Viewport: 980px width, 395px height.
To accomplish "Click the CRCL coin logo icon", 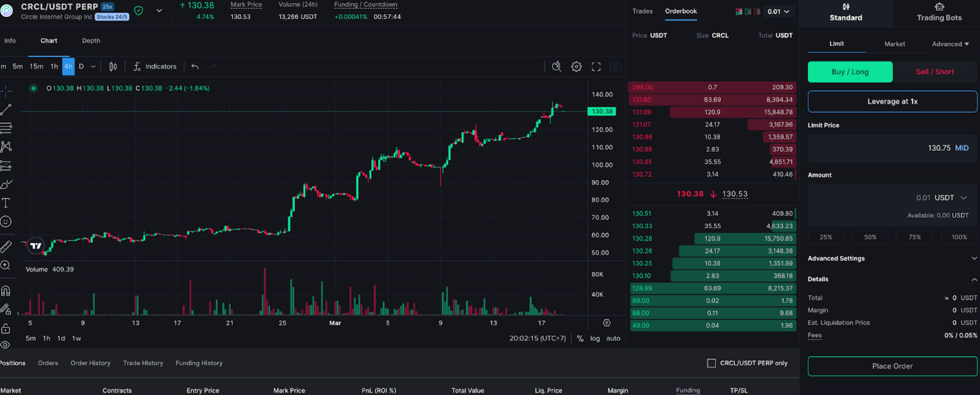I will (x=6, y=10).
